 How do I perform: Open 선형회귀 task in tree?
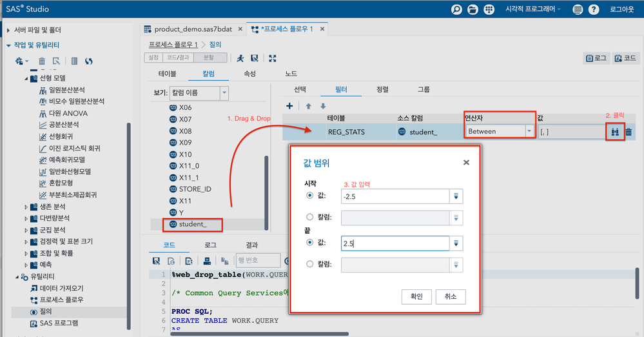[x=61, y=137]
